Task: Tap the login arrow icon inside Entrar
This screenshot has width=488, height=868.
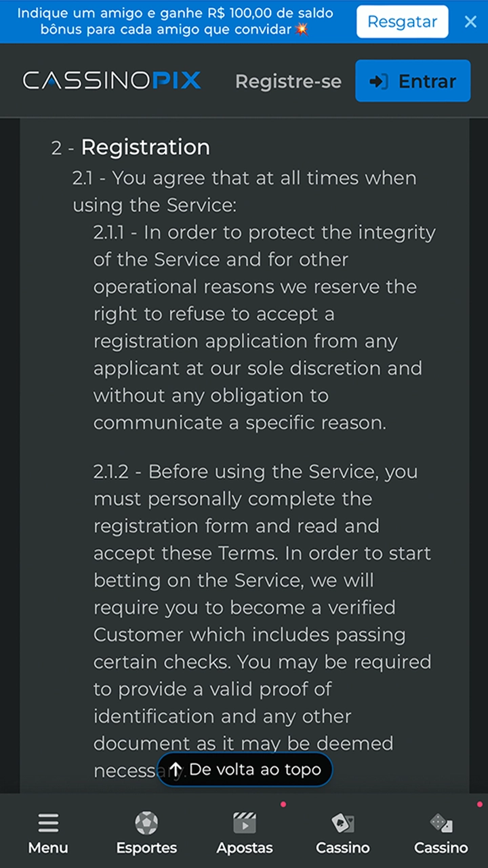Action: [378, 81]
